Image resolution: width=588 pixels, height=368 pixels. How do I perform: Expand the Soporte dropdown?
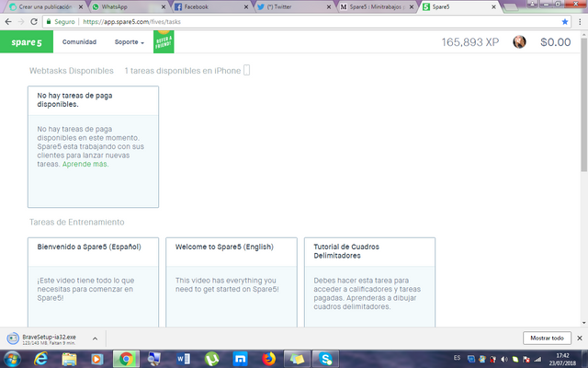point(130,42)
